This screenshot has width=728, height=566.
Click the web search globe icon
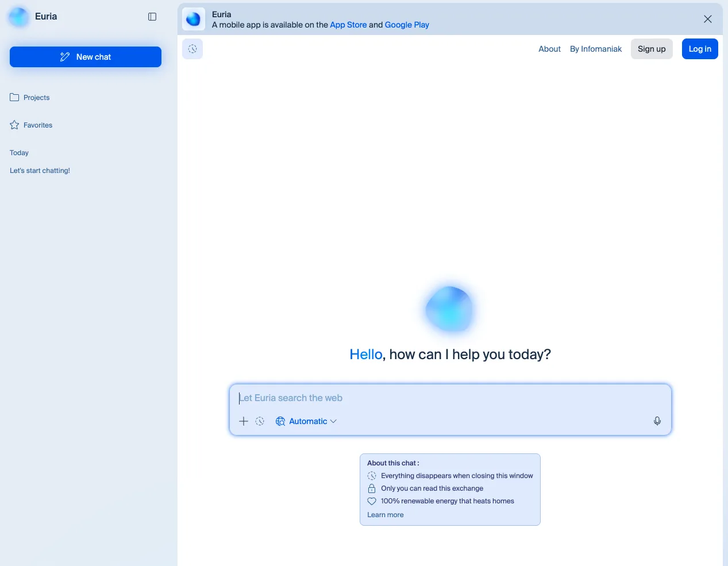pos(280,421)
